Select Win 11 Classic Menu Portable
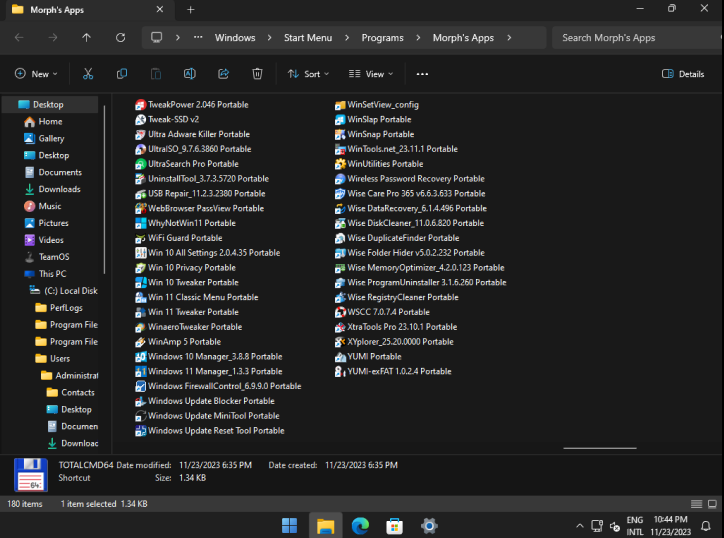Viewport: 724px width, 538px height. [x=197, y=297]
